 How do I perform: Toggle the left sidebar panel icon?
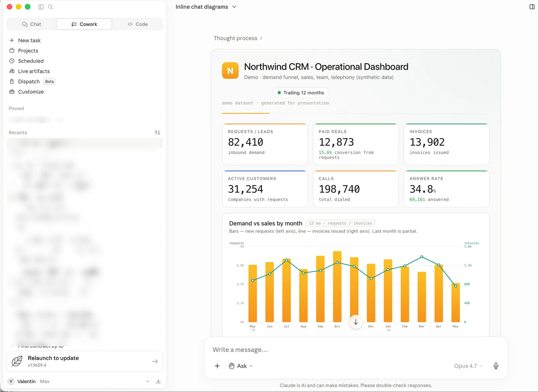click(x=41, y=7)
